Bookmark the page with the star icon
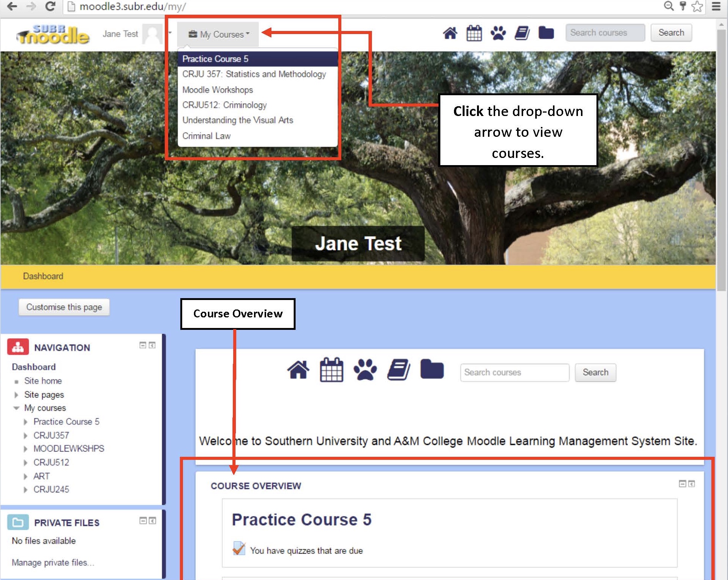Screen dimensions: 728x580 point(697,6)
